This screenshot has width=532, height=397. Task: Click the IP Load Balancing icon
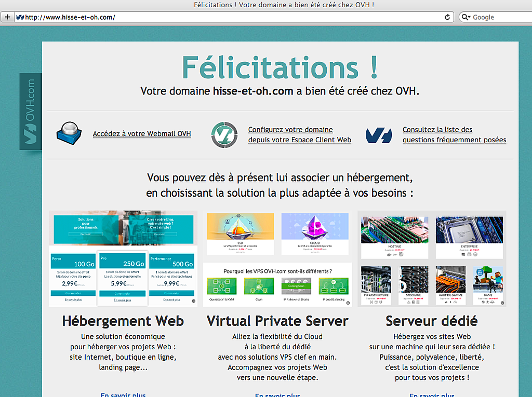coord(334,286)
